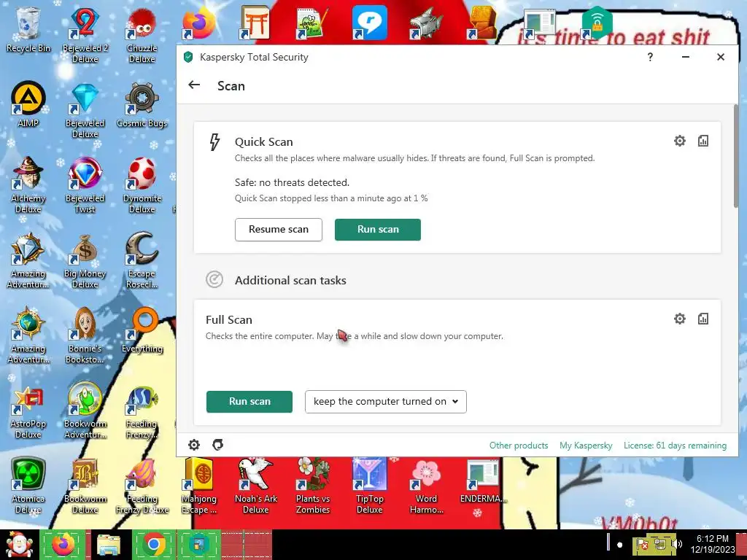The width and height of the screenshot is (747, 560).
Task: Open Quick Scan settings gear
Action: pos(679,141)
